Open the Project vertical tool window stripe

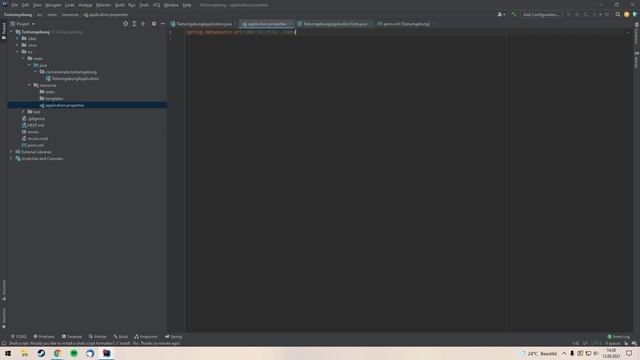(4, 31)
